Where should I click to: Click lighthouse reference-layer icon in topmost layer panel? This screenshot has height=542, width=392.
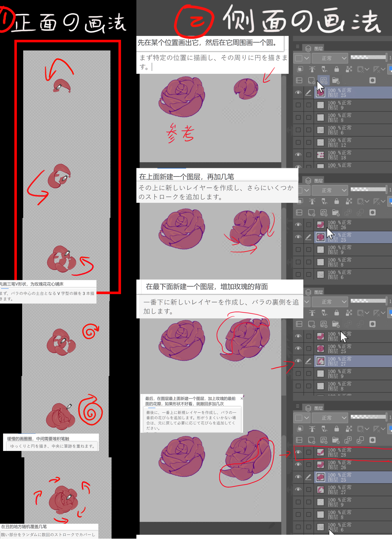pyautogui.click(x=312, y=69)
